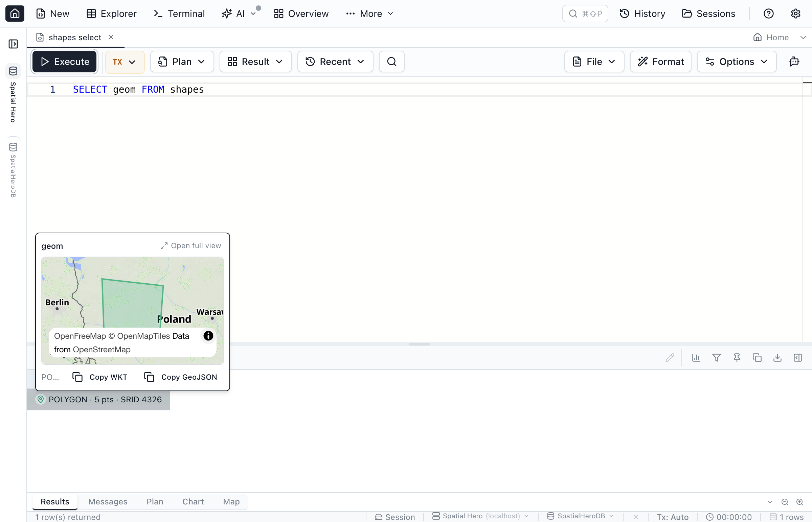Execute the query
Viewport: 812px width, 522px height.
click(x=64, y=62)
